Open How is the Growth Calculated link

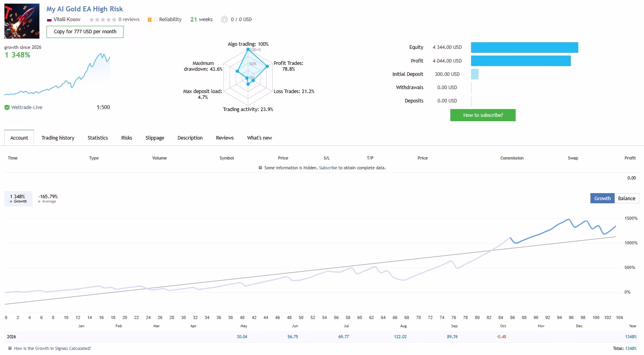(x=52, y=348)
